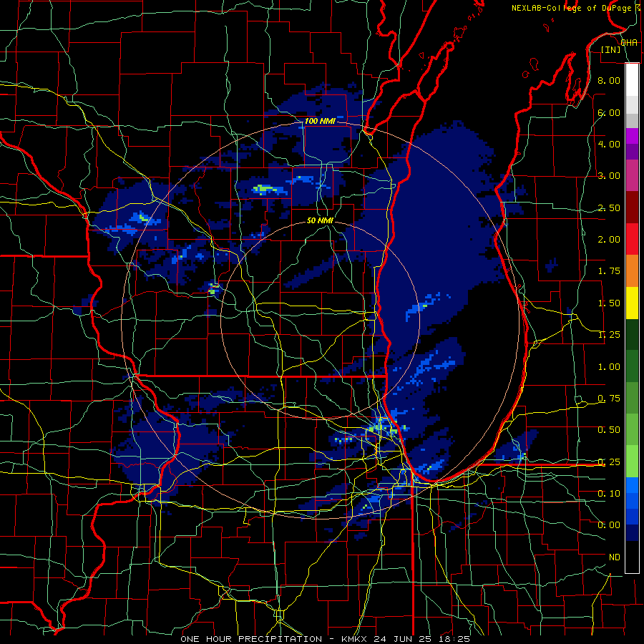
Task: Click the One Hour Precipitation KMKX caption
Action: pos(326,639)
